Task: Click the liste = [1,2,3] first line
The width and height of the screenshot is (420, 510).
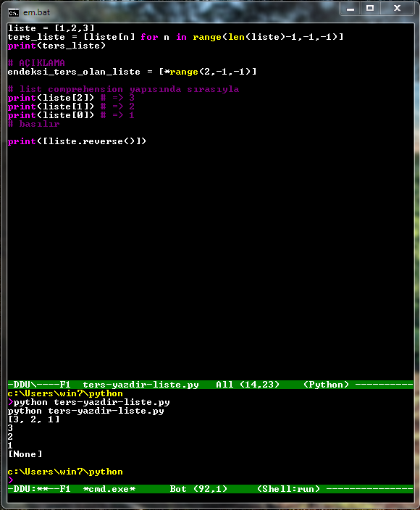Action: 51,28
